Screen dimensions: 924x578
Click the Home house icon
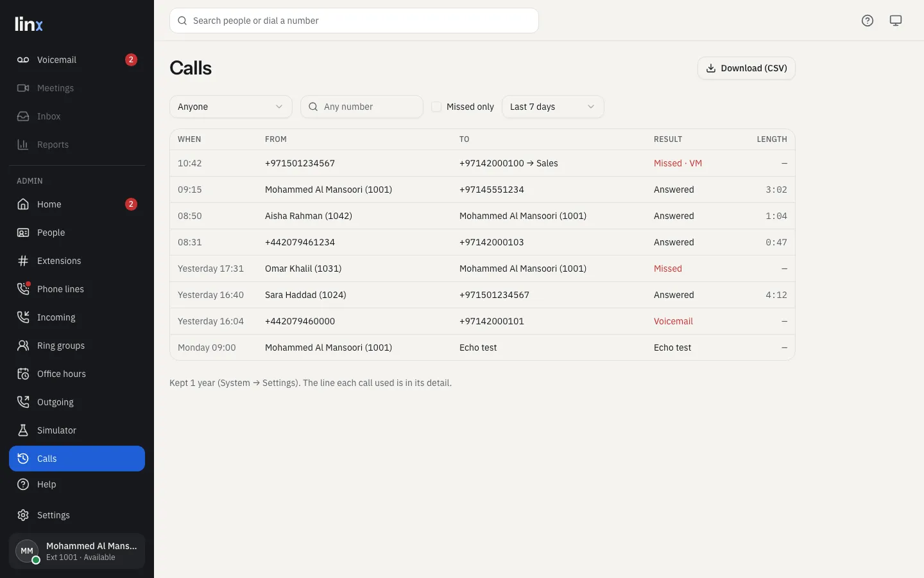click(23, 204)
